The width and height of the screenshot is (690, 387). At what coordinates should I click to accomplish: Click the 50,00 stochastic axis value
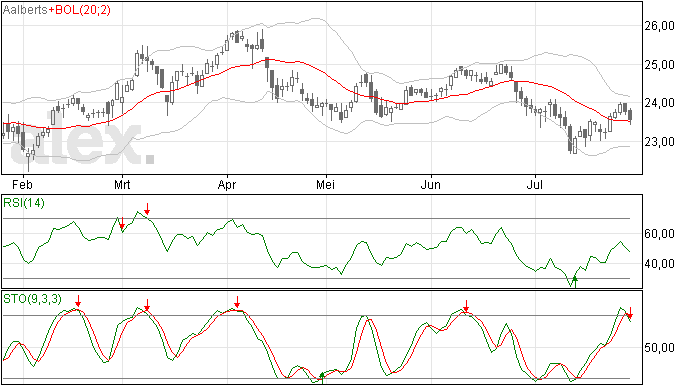click(659, 348)
